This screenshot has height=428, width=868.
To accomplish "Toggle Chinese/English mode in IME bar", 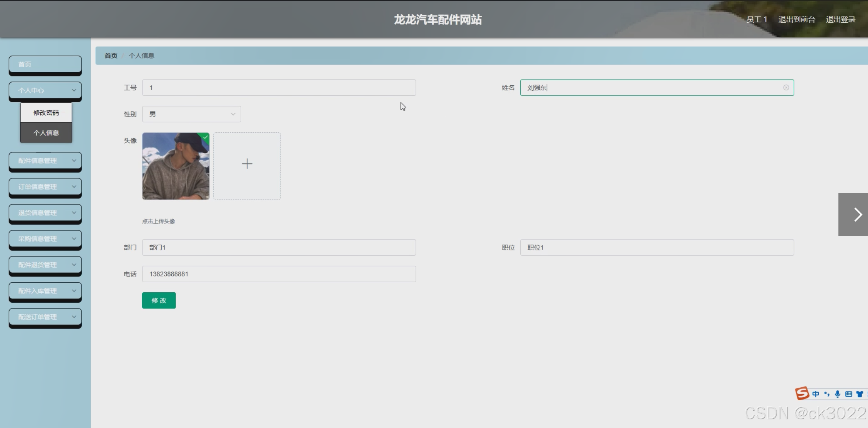I will click(x=816, y=394).
